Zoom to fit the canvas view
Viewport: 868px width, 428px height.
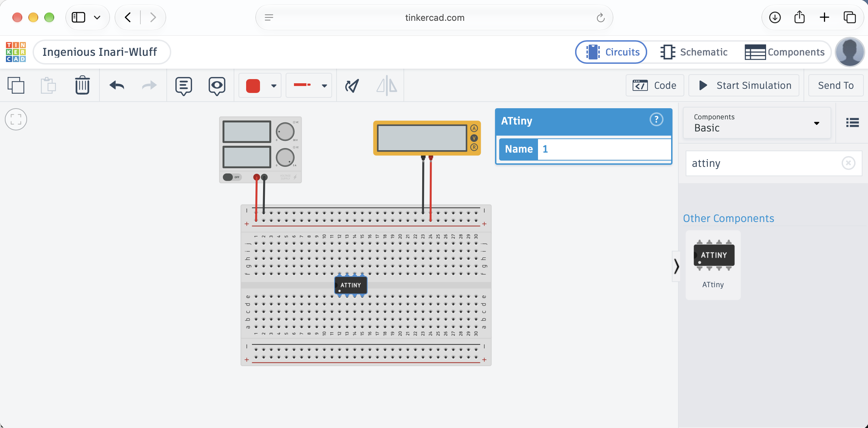[x=16, y=120]
